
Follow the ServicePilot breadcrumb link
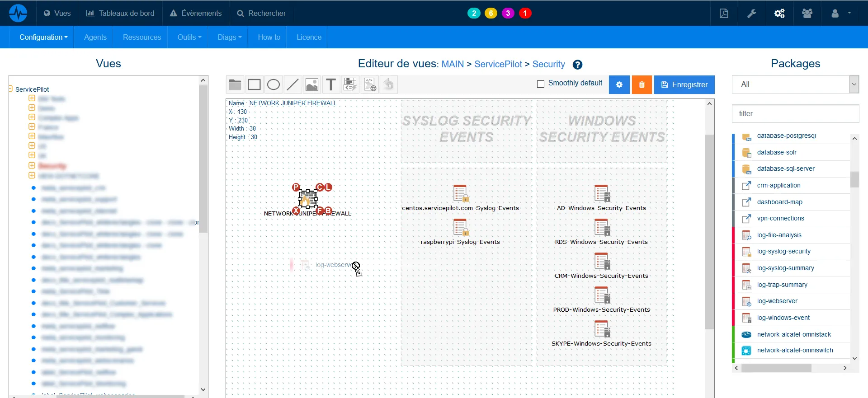pyautogui.click(x=498, y=64)
